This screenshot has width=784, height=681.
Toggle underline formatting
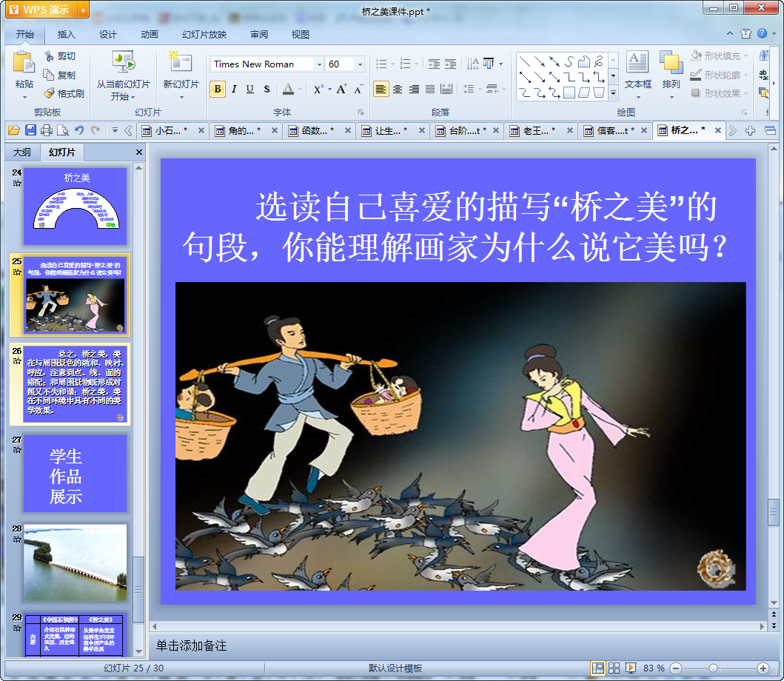pos(250,89)
